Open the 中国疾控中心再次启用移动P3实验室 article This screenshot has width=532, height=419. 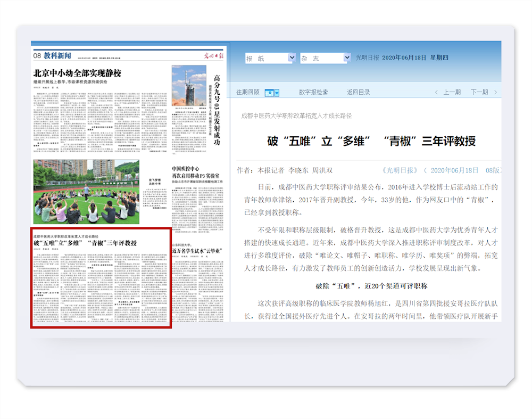[x=196, y=172]
